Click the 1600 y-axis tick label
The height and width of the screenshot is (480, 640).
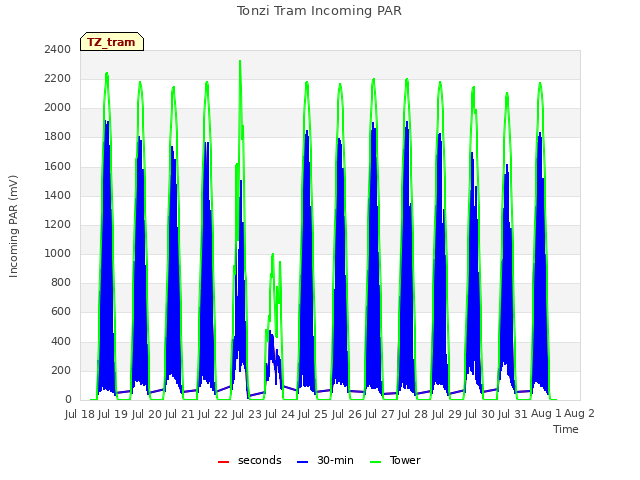click(58, 166)
